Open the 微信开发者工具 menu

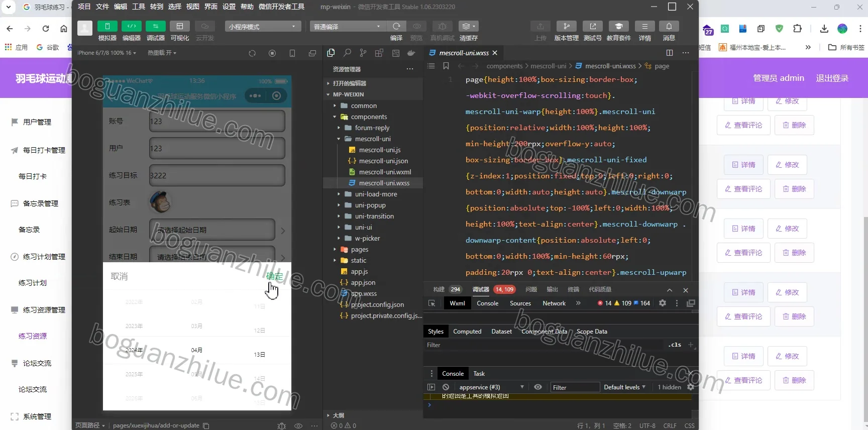coord(281,7)
